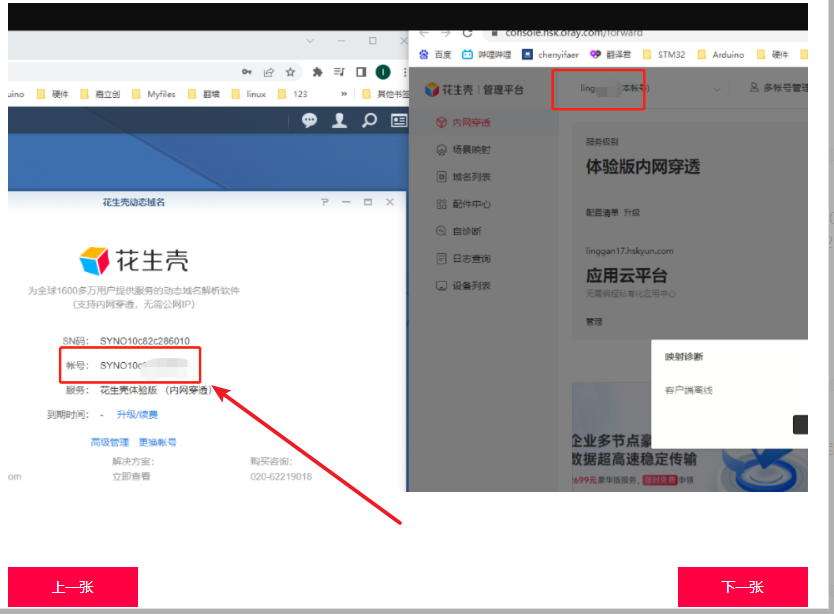The image size is (834, 614).
Task: Click the password key icon in left browser toolbar
Action: click(247, 72)
